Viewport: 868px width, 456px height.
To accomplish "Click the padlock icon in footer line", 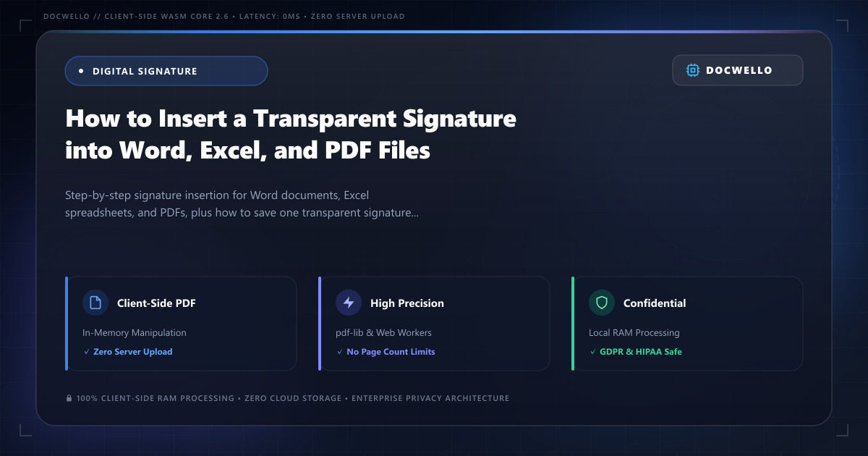I will (69, 398).
